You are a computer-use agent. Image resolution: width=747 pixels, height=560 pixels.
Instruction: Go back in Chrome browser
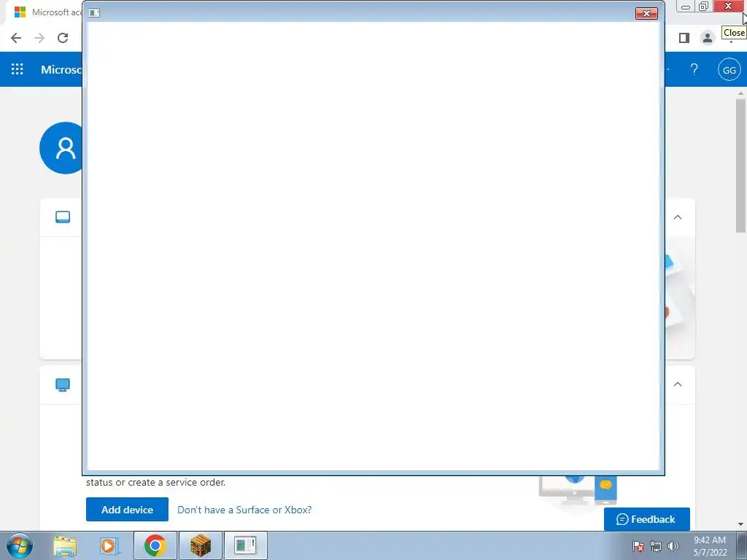tap(16, 38)
